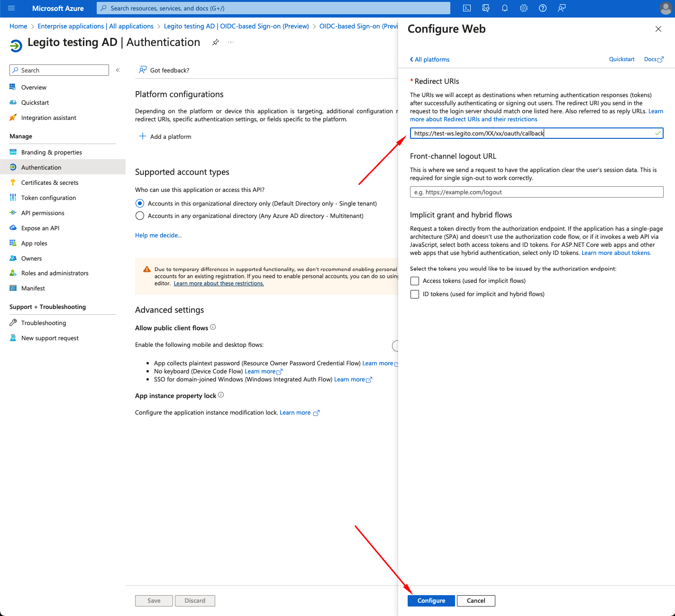Toggle the Allow public client flows switch
Screen dimensions: 675x616
[x=395, y=346]
